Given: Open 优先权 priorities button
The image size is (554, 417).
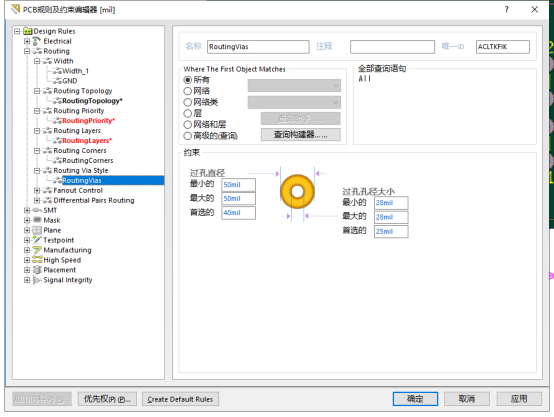Looking at the screenshot, I should point(107,399).
